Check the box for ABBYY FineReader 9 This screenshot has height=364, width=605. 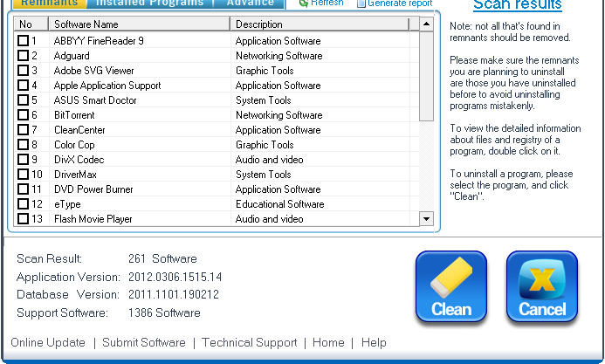click(24, 40)
